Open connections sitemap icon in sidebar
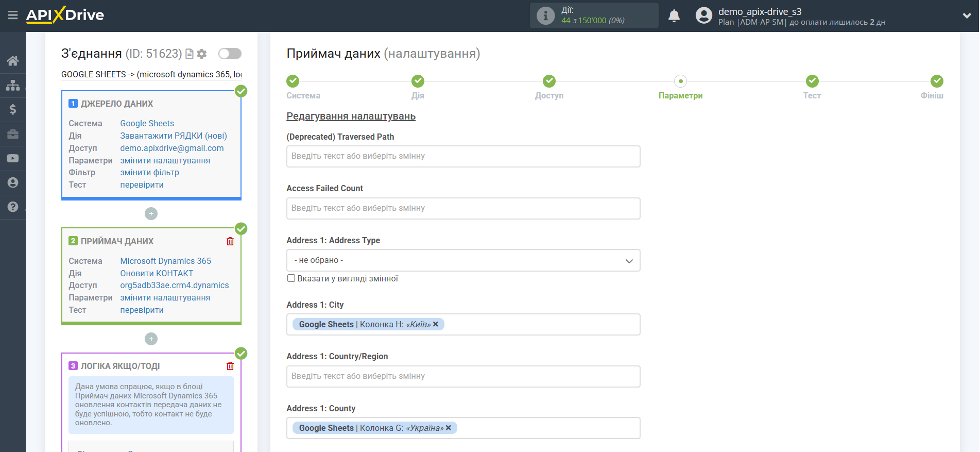The height and width of the screenshot is (452, 980). coord(13,85)
